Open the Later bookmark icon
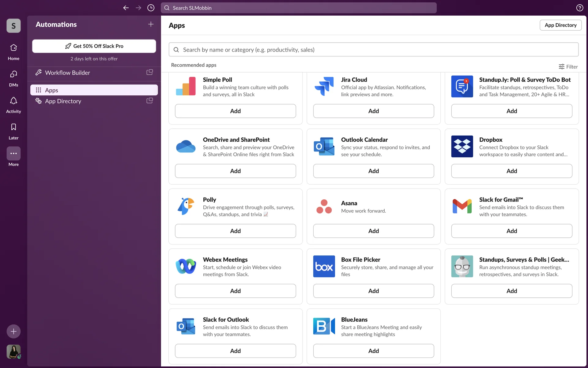 point(13,131)
